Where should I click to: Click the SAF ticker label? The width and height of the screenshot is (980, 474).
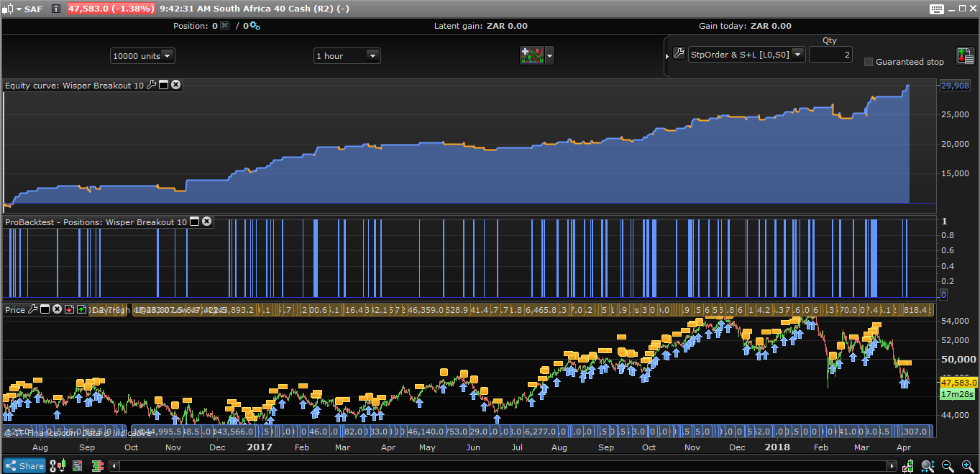click(x=32, y=9)
